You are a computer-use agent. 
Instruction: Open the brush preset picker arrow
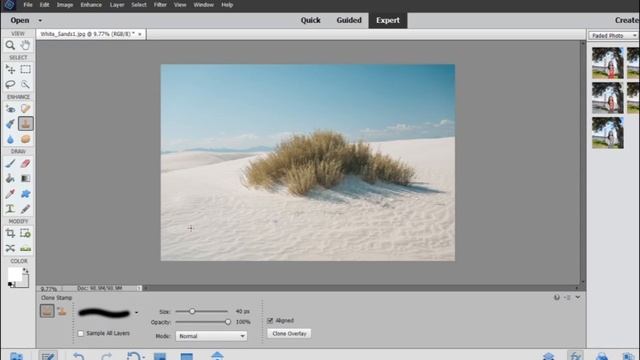coord(136,313)
